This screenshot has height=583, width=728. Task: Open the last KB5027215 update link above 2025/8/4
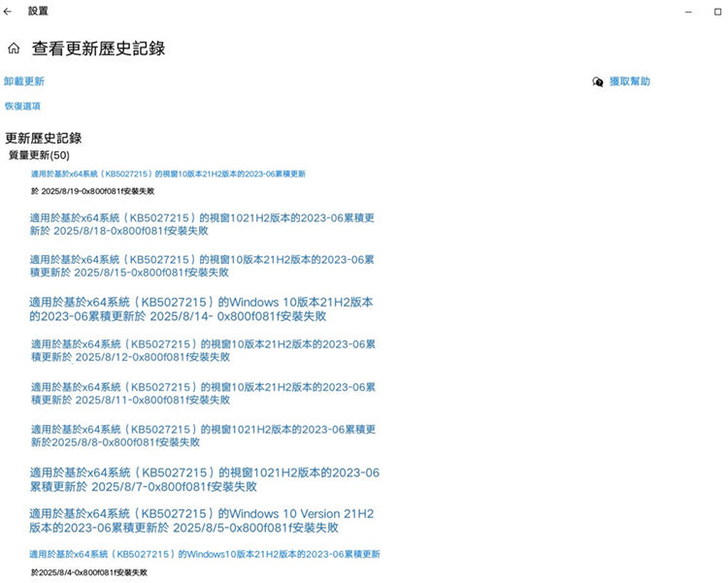(204, 554)
